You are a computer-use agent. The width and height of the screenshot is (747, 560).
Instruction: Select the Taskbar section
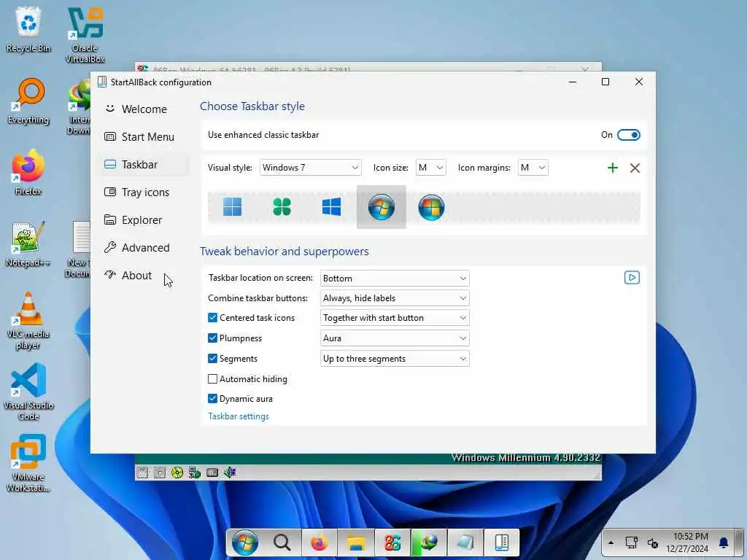(x=144, y=164)
